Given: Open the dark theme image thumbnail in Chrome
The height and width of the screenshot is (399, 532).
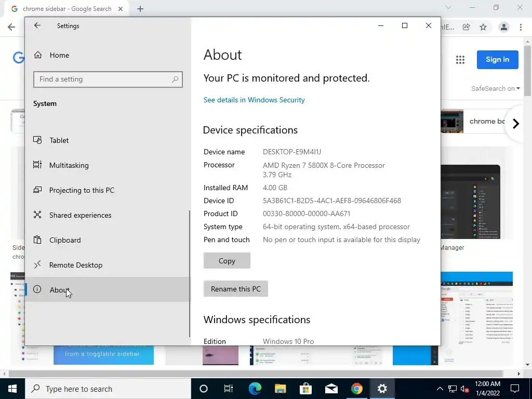Looking at the screenshot, I should [x=470, y=202].
